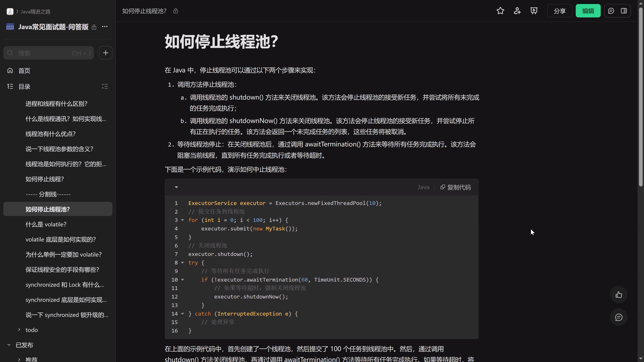
Task: Open the more options menu beside the knowledge base
Action: click(x=105, y=27)
